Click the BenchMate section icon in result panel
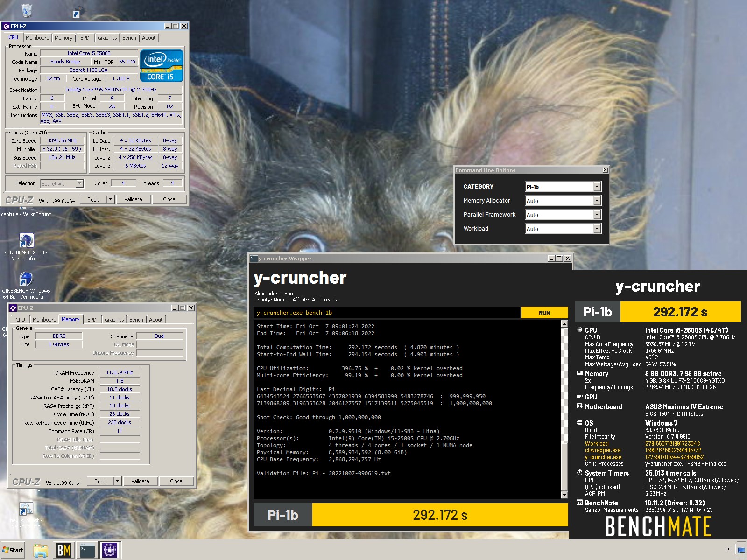747x560 pixels. tap(579, 503)
